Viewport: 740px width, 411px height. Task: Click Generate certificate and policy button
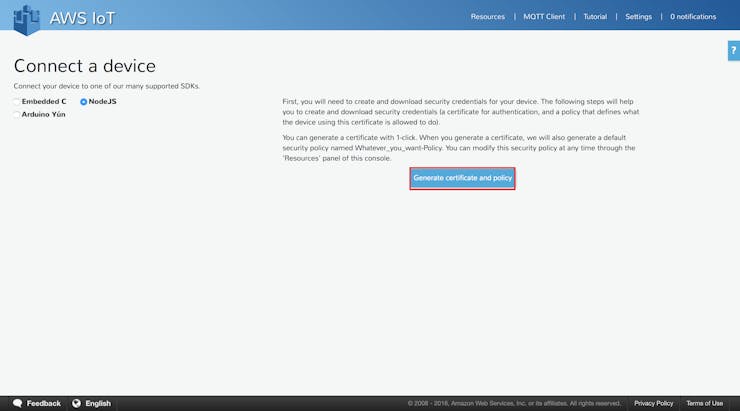pyautogui.click(x=462, y=178)
